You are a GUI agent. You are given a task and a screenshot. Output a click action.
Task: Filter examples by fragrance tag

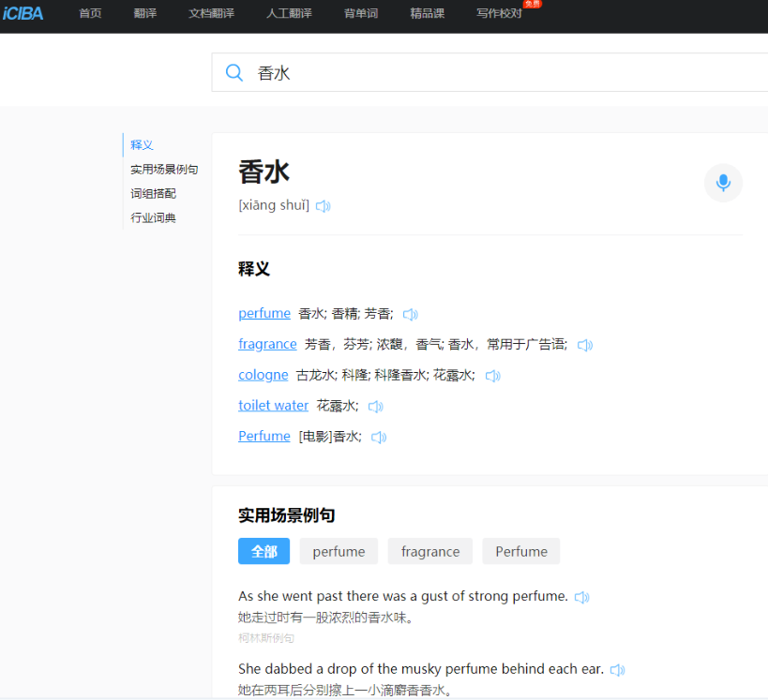(430, 551)
